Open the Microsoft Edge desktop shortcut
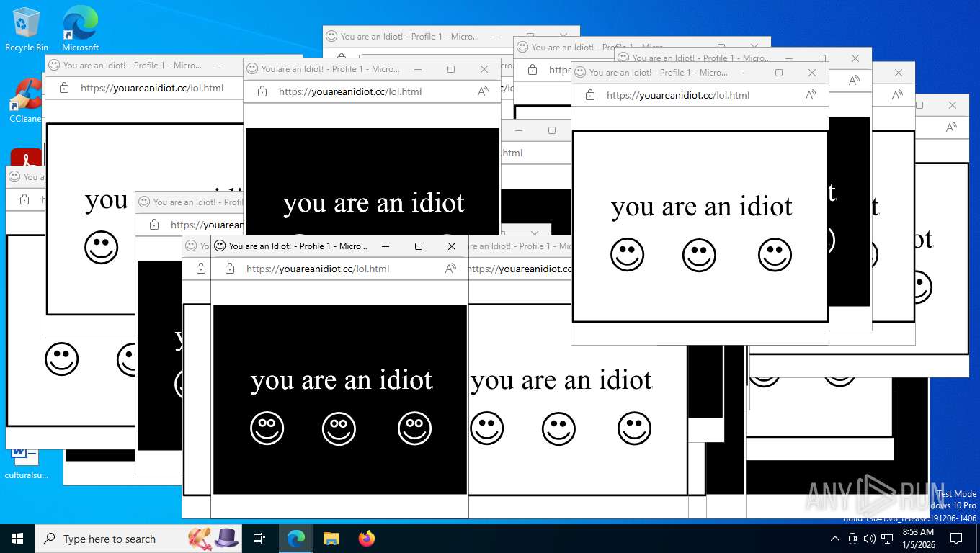 [80, 30]
